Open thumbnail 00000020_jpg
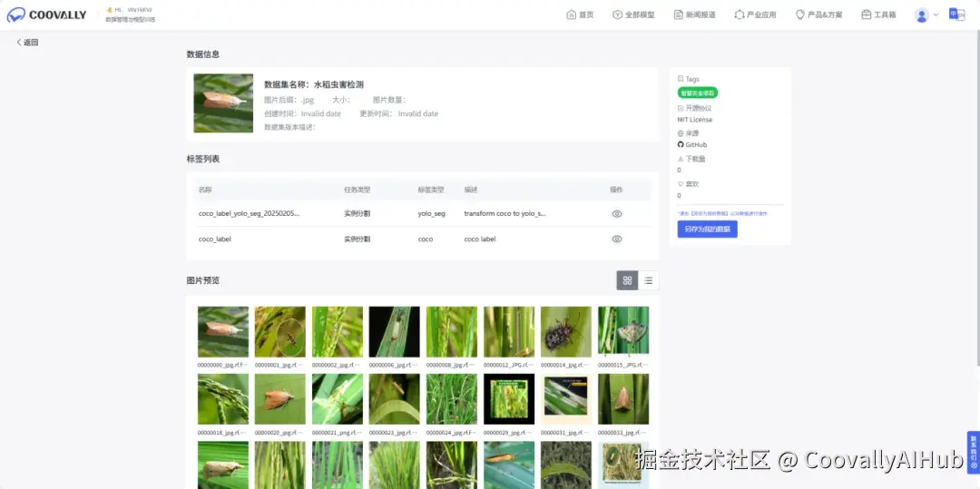This screenshot has width=980, height=489. (x=280, y=399)
